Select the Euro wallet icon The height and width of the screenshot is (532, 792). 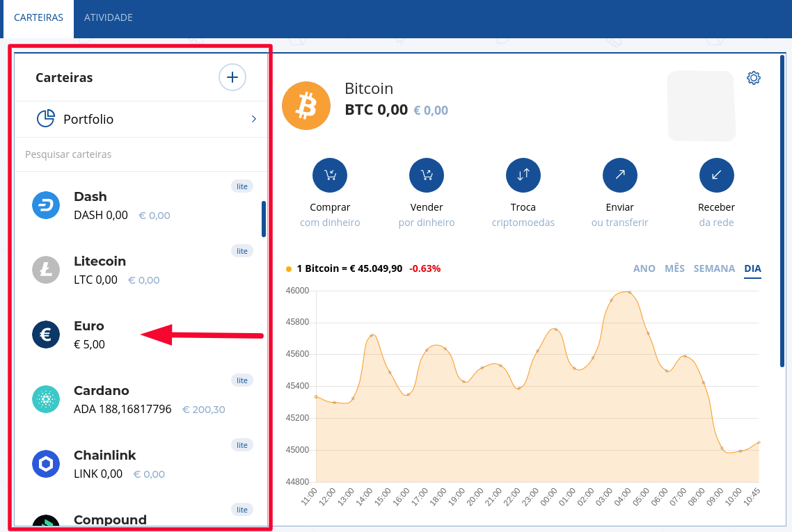click(46, 334)
